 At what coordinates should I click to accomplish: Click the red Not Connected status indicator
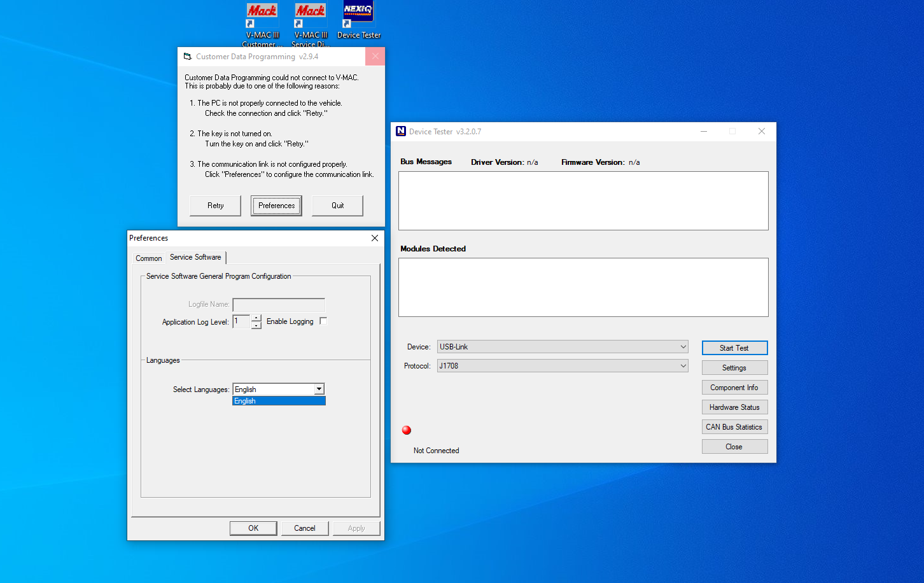[406, 430]
